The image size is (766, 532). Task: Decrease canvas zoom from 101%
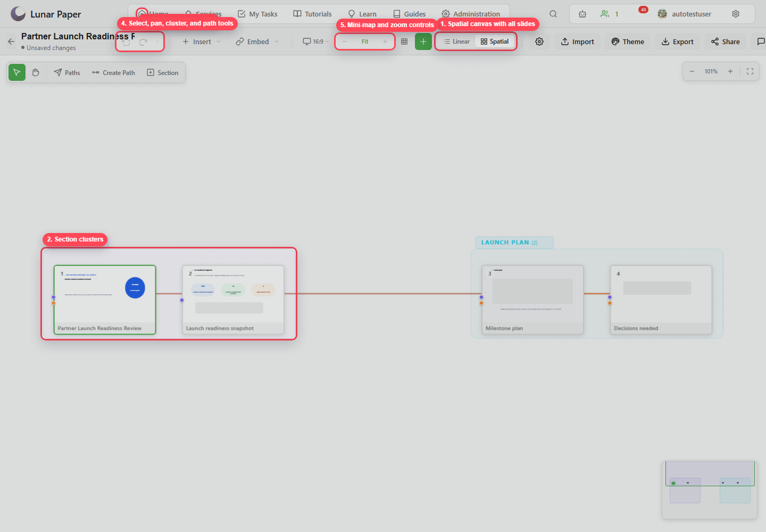(692, 71)
